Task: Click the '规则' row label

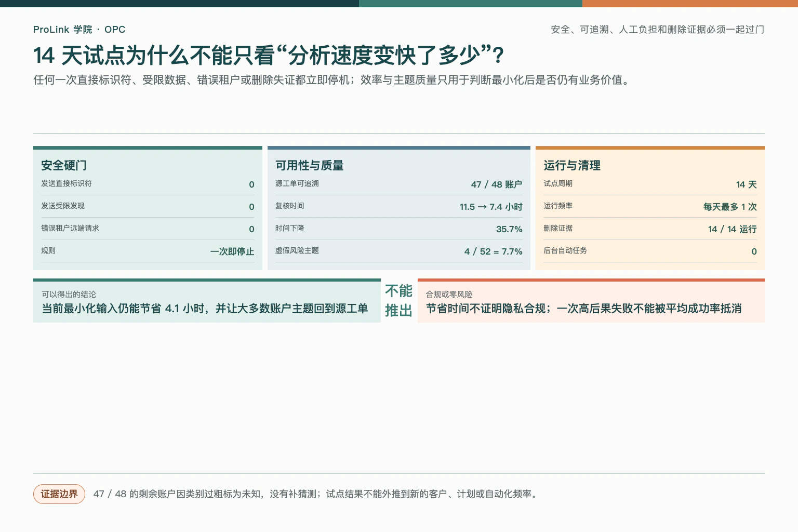Action: click(48, 251)
